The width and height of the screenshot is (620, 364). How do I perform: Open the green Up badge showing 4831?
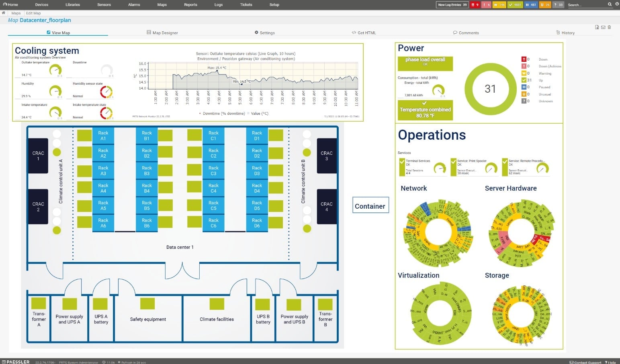515,5
